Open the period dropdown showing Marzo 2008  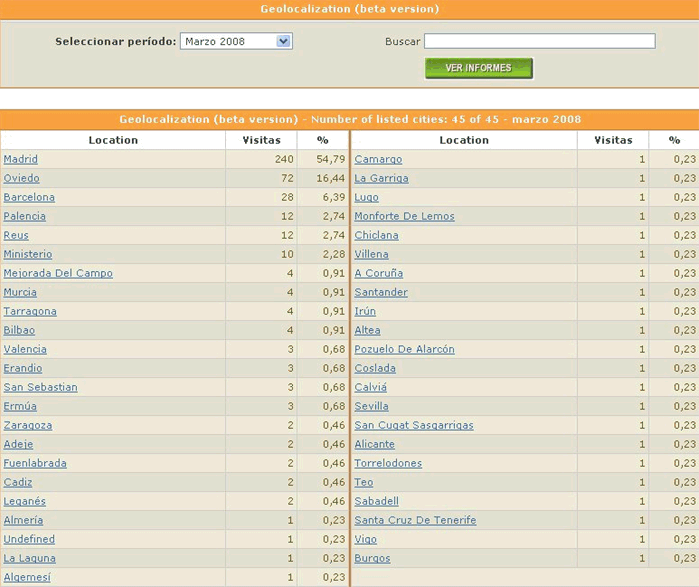point(236,42)
